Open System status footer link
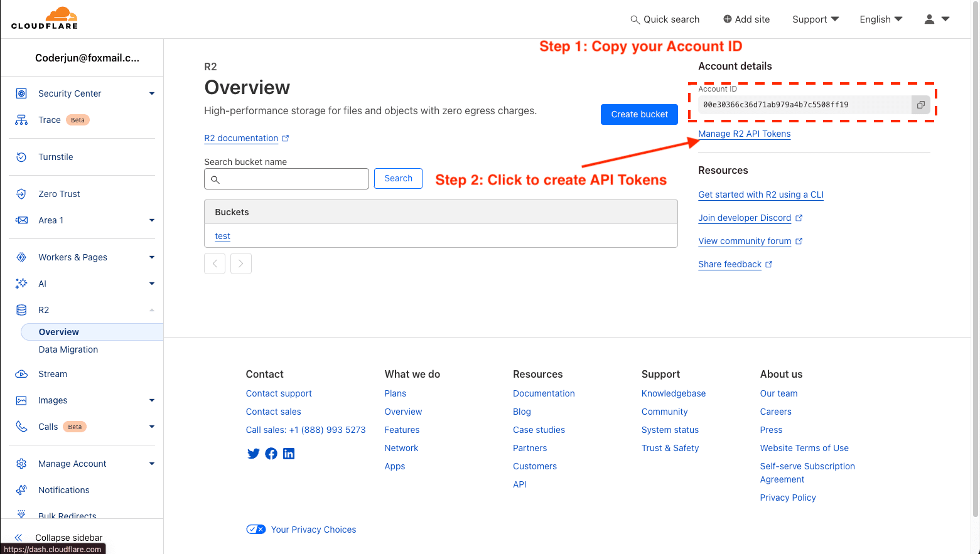The height and width of the screenshot is (554, 980). point(670,430)
